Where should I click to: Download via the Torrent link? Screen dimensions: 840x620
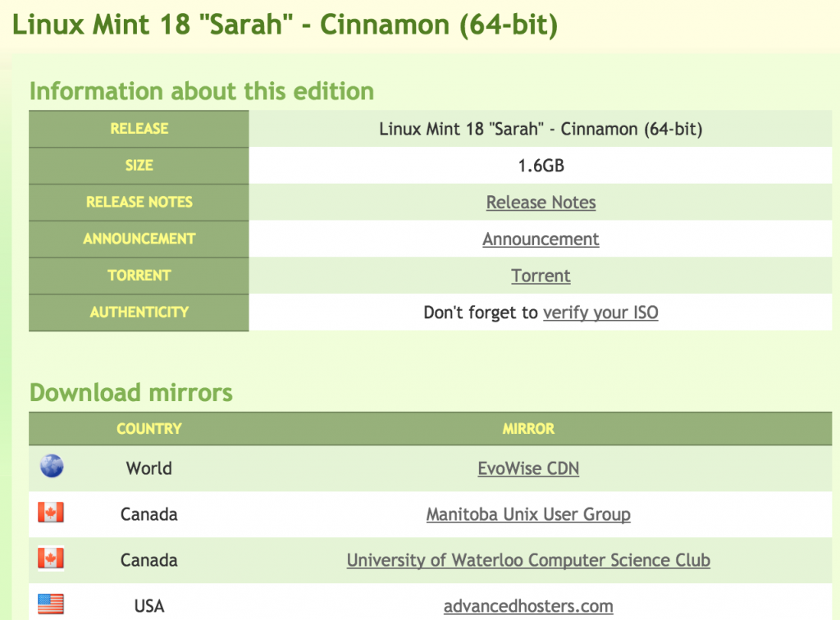tap(541, 276)
